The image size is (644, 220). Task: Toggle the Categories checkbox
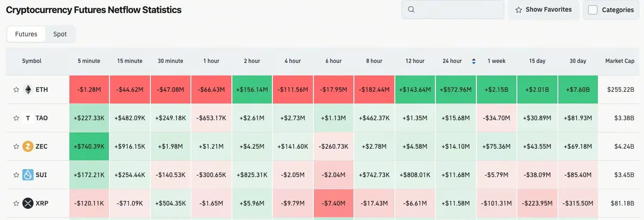pyautogui.click(x=593, y=10)
